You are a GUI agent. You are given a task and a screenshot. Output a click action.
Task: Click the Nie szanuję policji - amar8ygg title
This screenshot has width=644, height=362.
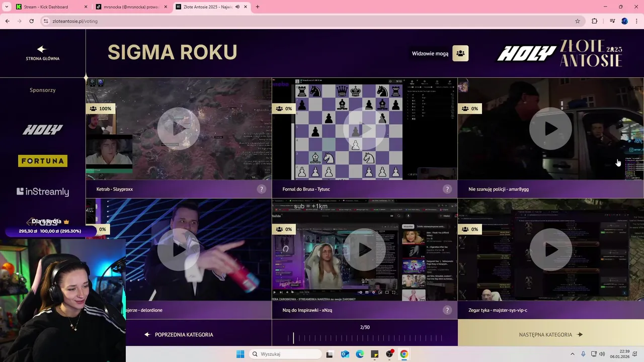point(499,190)
